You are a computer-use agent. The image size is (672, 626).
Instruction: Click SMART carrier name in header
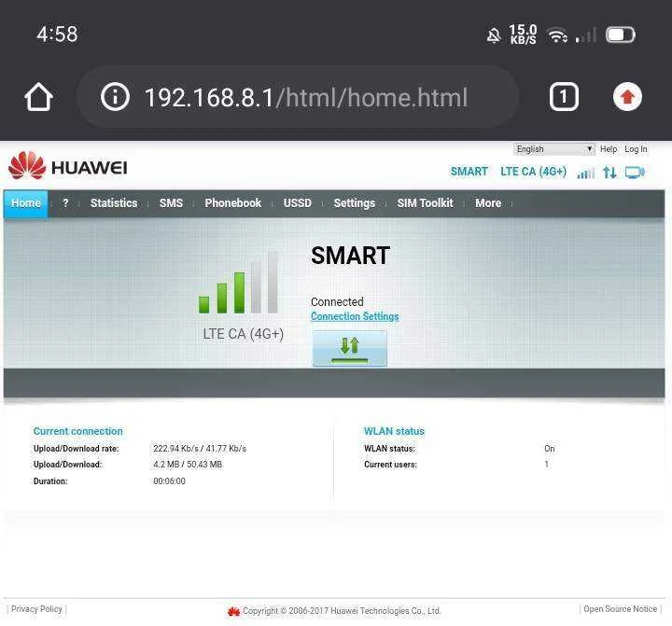[469, 172]
